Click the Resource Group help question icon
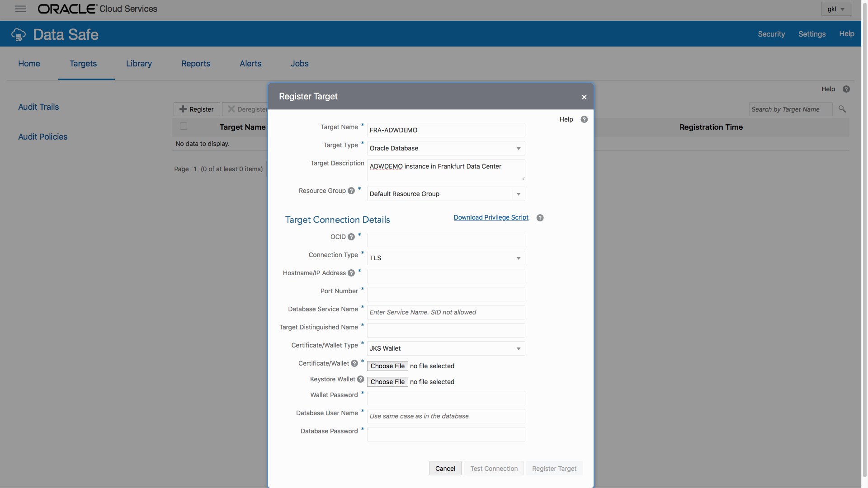Screen dimensions: 868x488 351,191
